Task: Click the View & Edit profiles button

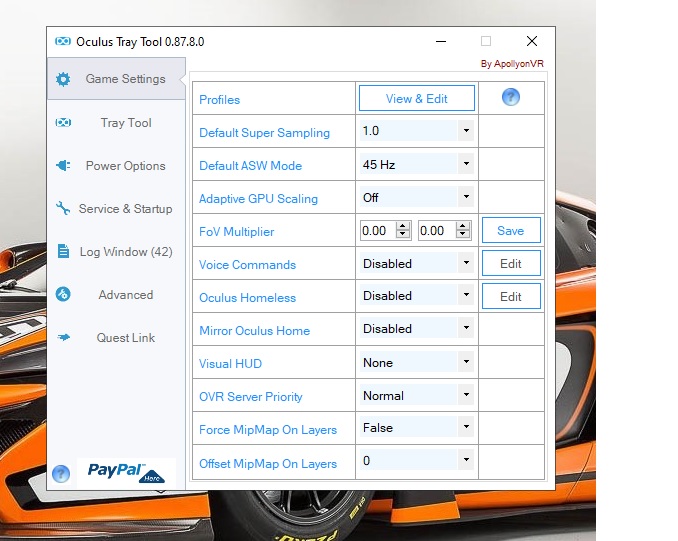Action: (x=417, y=98)
